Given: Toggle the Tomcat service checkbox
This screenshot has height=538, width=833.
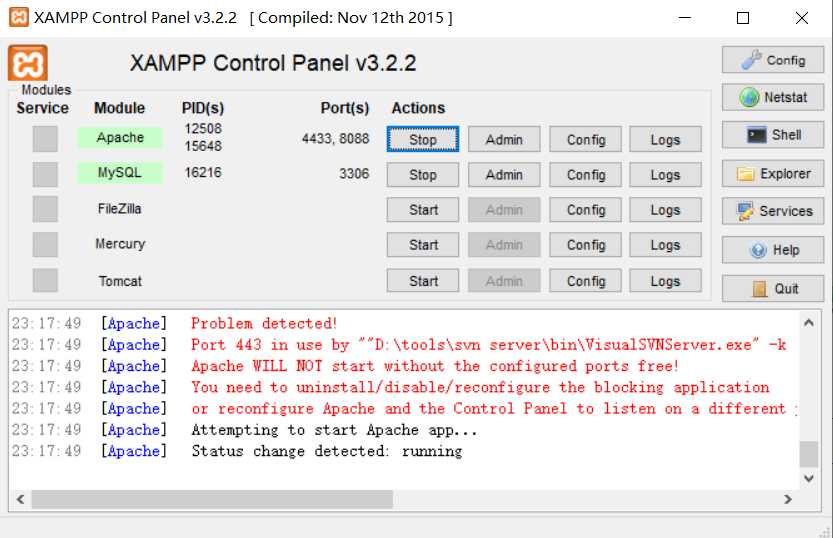Looking at the screenshot, I should [x=45, y=280].
